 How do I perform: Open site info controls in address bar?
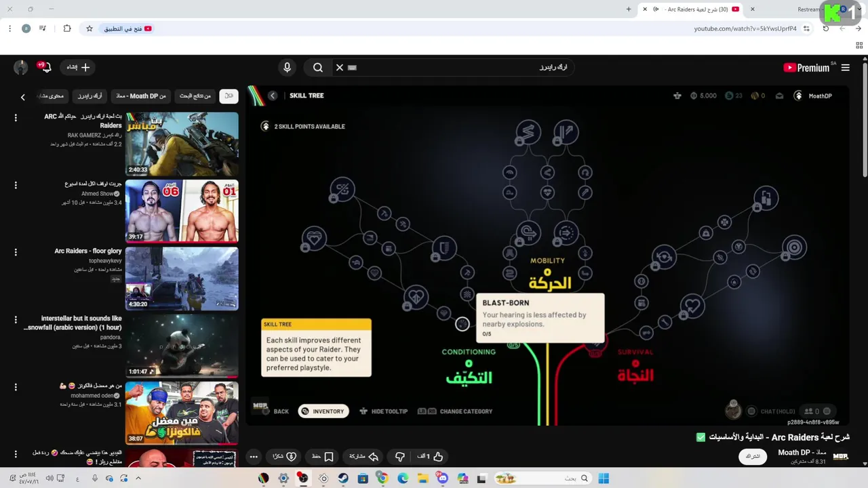(806, 28)
